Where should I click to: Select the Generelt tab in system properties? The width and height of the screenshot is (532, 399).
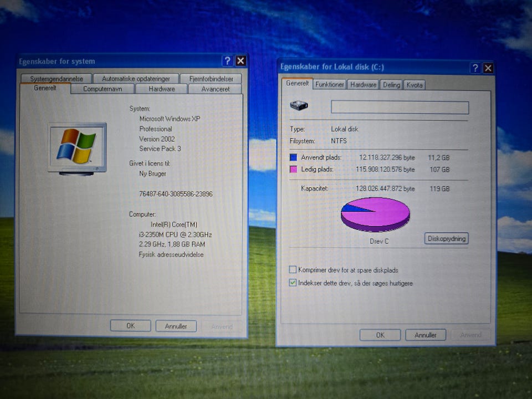(x=45, y=88)
